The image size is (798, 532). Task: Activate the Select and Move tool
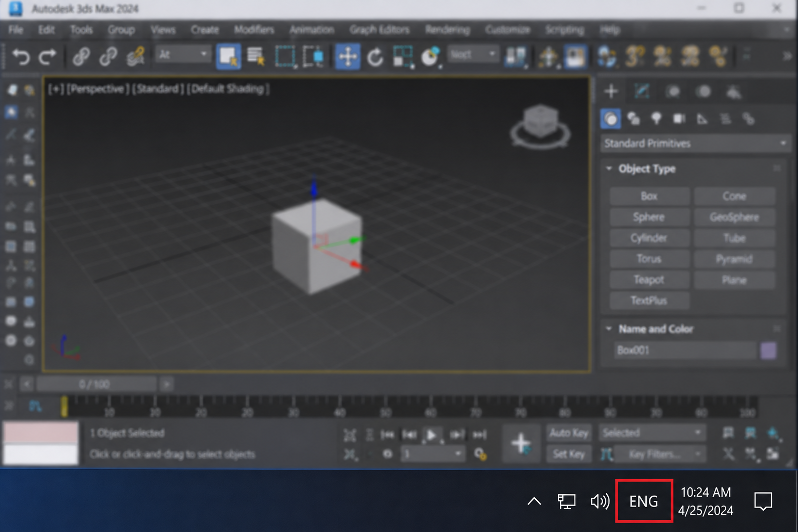pyautogui.click(x=348, y=56)
